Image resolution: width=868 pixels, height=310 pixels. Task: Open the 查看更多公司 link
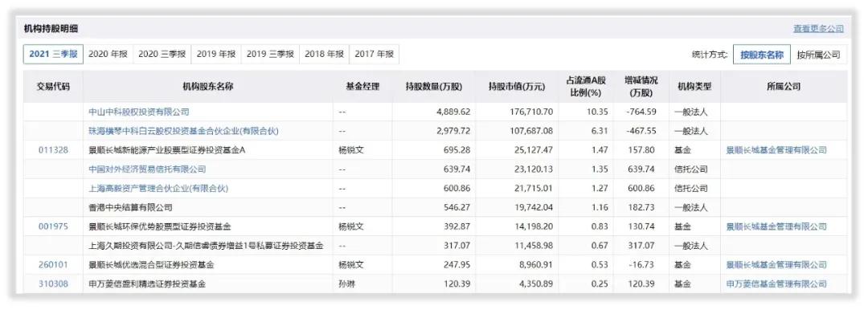click(x=818, y=29)
